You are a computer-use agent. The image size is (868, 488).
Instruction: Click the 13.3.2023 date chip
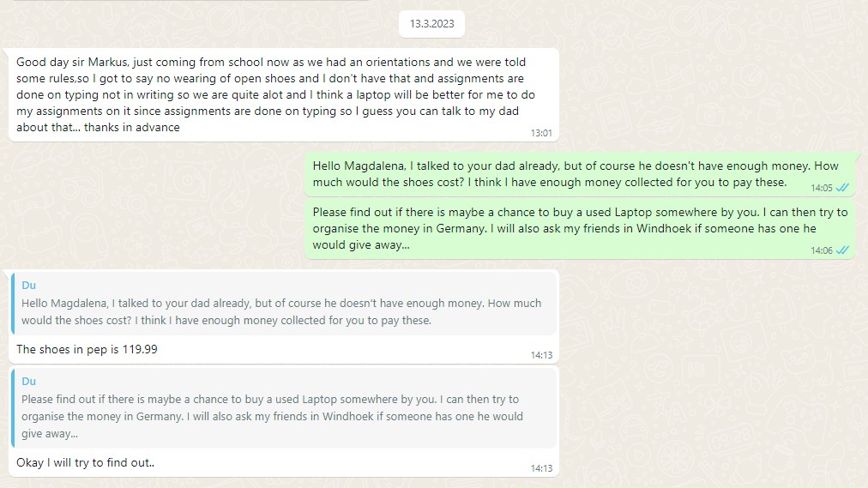tap(431, 24)
